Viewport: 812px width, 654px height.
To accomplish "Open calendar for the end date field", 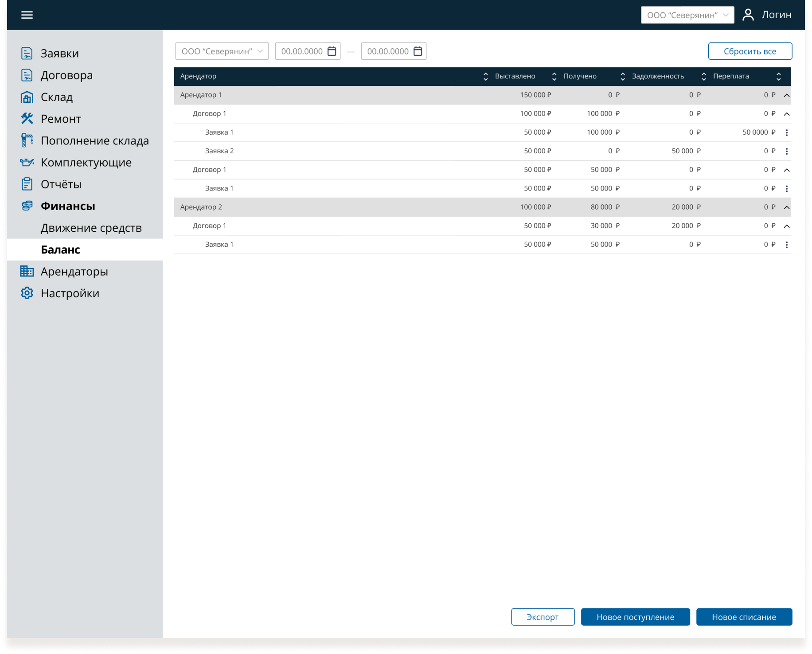I will pos(418,51).
